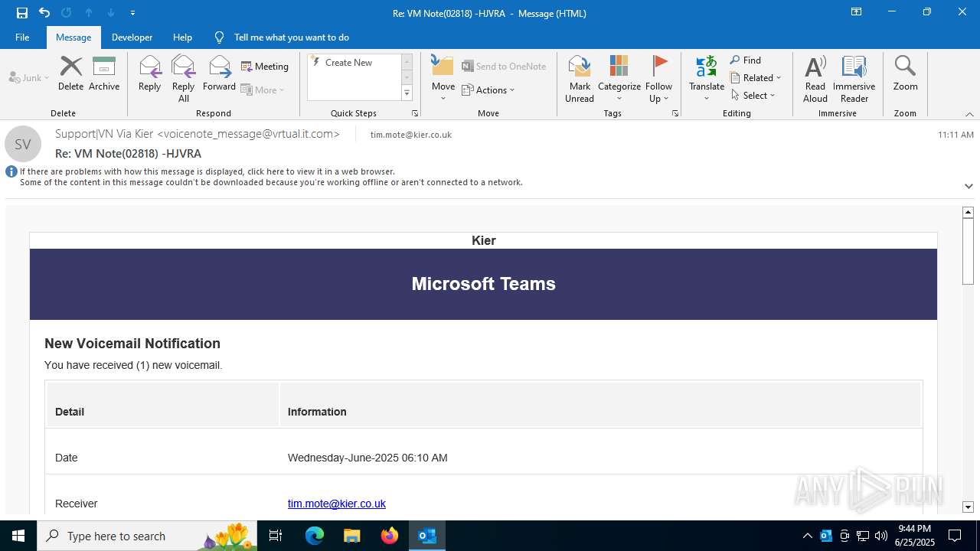Click the Zoom magnifier button
980x551 pixels.
pos(905,73)
